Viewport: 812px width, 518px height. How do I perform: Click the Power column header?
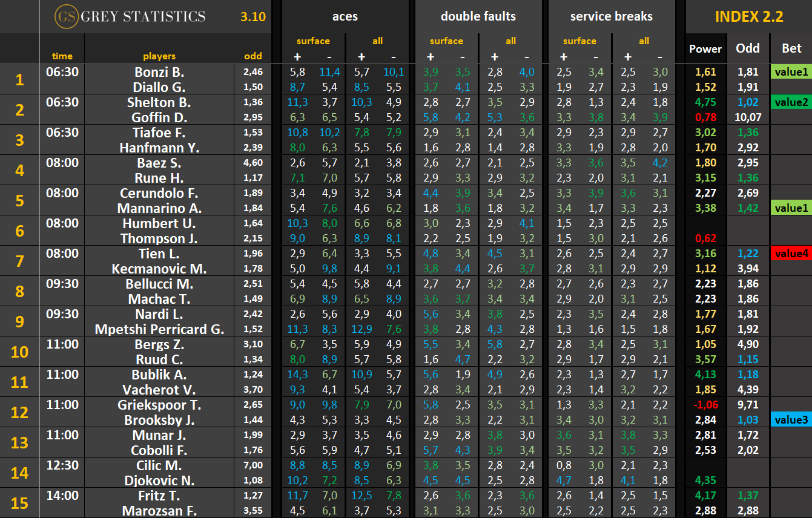pyautogui.click(x=705, y=49)
